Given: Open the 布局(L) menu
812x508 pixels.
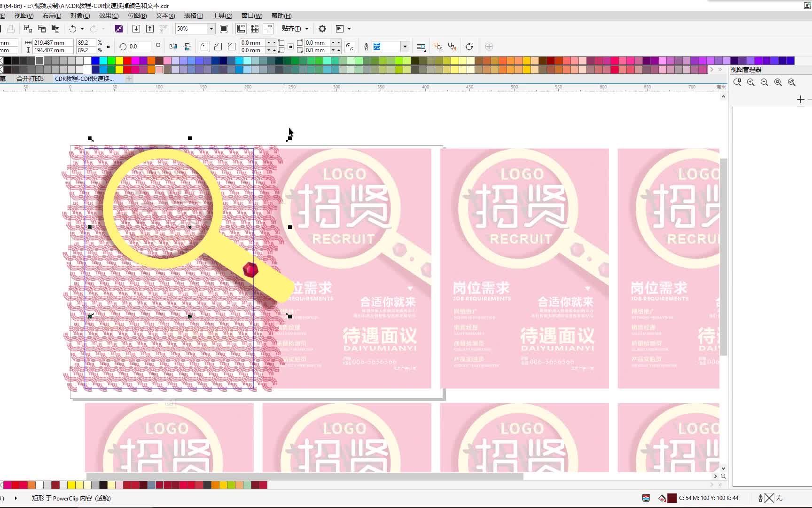Looking at the screenshot, I should pyautogui.click(x=52, y=16).
